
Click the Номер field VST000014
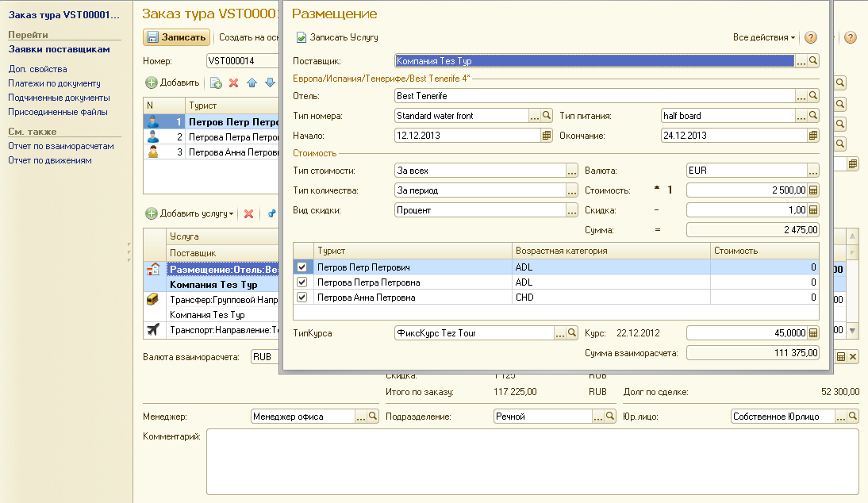pos(243,61)
